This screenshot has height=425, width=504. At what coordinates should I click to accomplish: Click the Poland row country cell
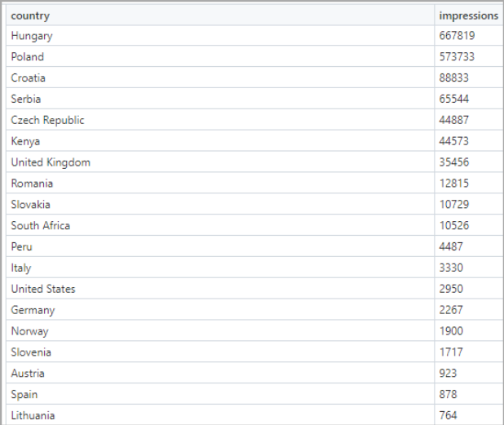[x=28, y=57]
